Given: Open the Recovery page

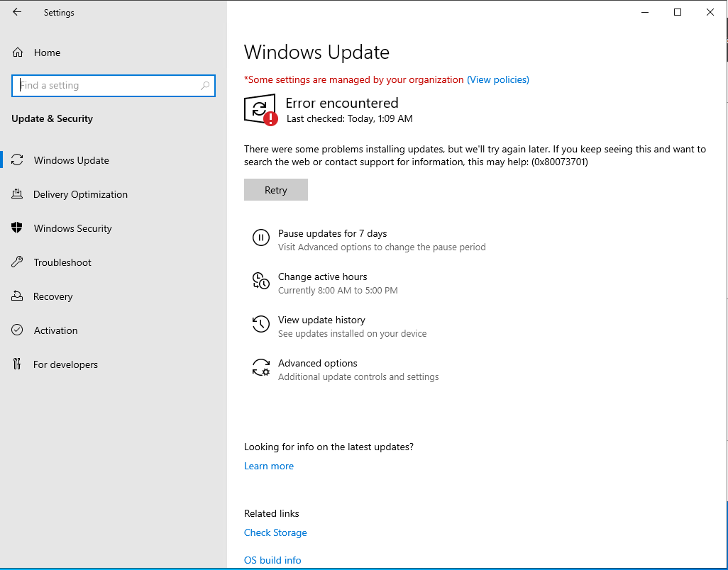Looking at the screenshot, I should (x=53, y=296).
